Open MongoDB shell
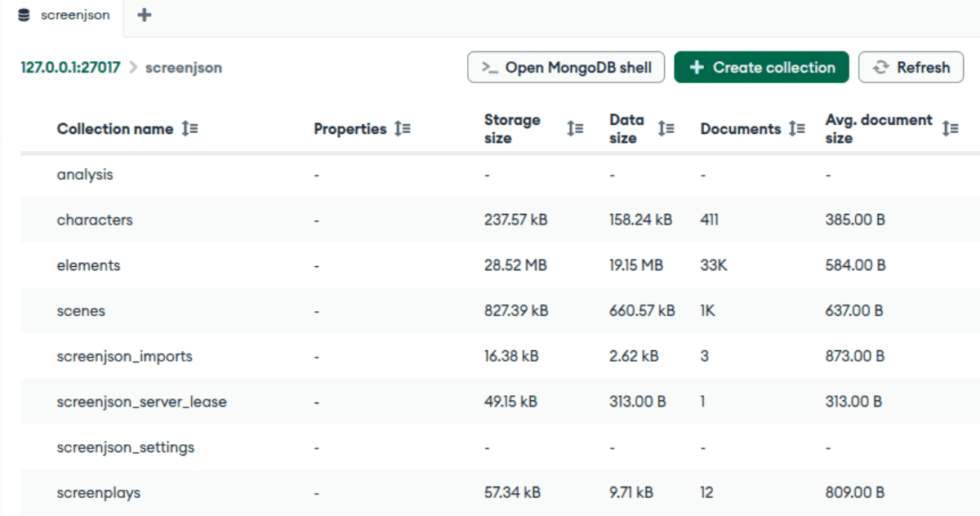Viewport: 980px width, 516px height. click(566, 68)
